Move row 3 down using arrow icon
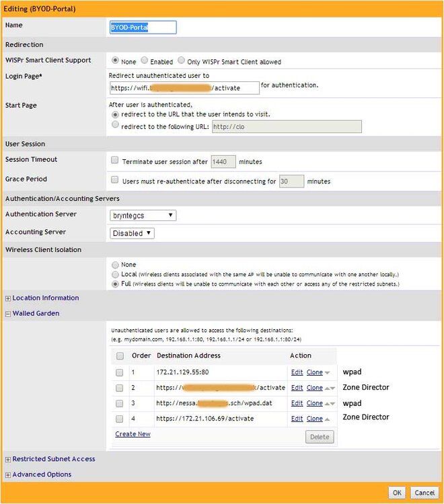This screenshot has width=444, height=504. tap(333, 403)
